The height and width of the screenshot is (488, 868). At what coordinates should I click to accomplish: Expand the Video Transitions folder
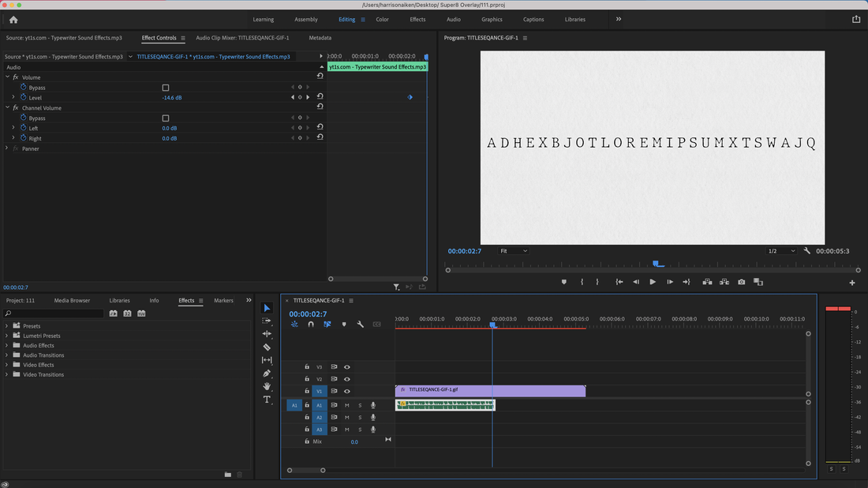click(6, 374)
